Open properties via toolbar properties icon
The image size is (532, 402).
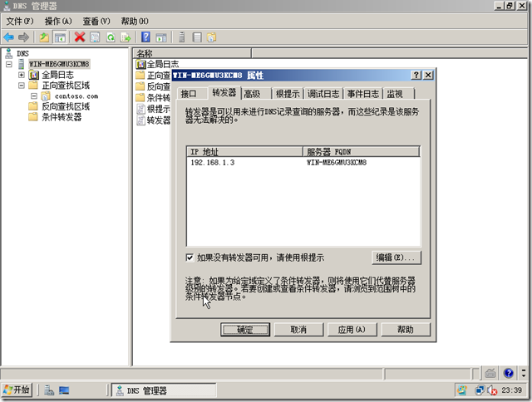95,37
